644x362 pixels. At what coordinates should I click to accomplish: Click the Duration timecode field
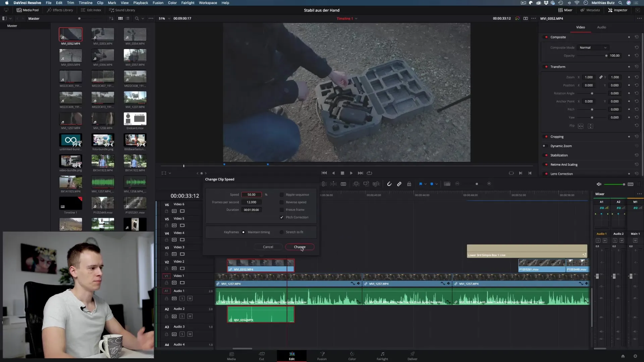251,210
